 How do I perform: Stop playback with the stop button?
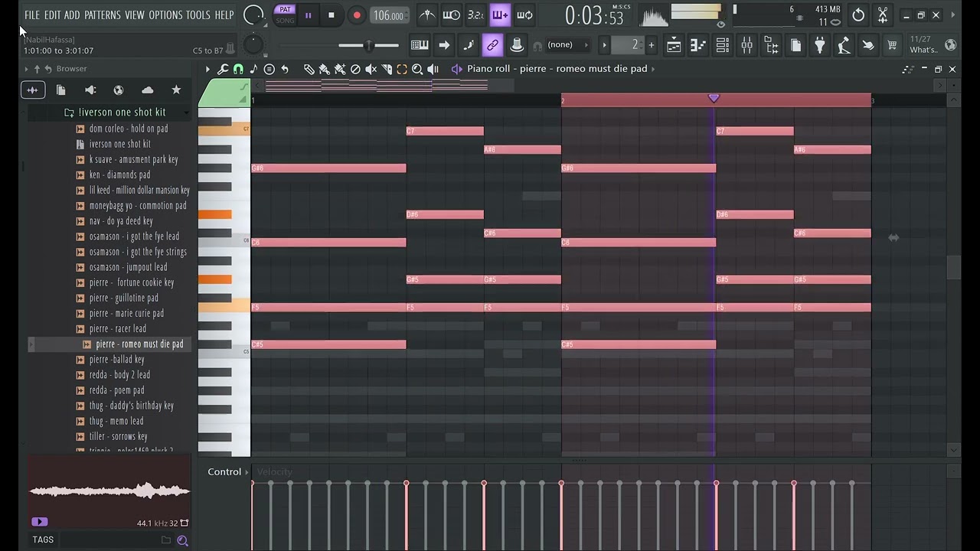click(x=331, y=15)
